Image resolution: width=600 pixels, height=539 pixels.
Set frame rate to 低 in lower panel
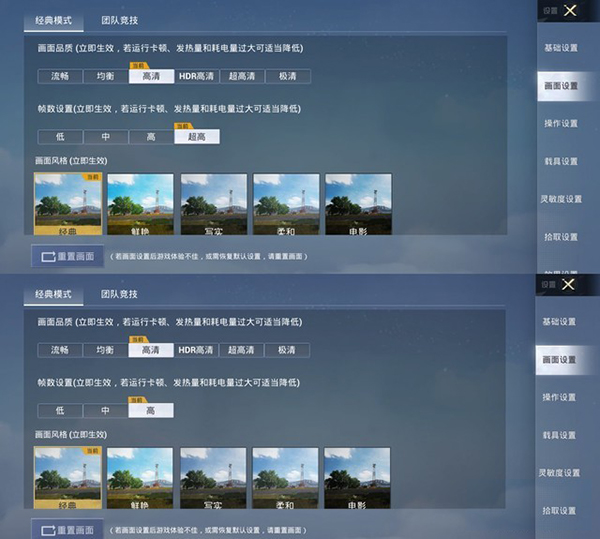click(x=60, y=411)
